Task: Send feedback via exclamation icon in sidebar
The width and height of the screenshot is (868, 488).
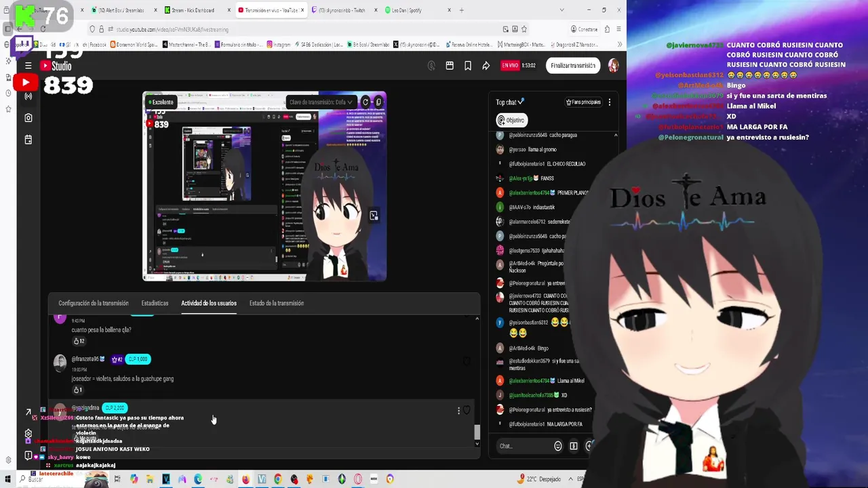Action: pos(28,455)
